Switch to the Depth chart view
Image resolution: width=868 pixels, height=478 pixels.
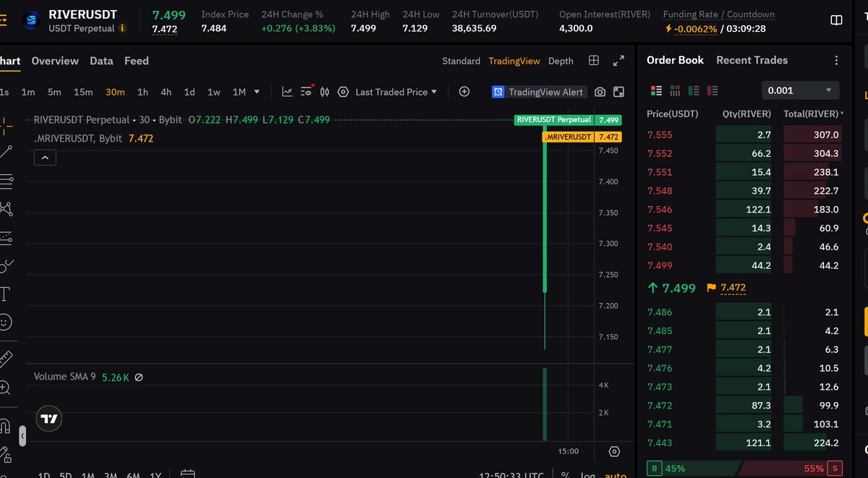coord(561,61)
